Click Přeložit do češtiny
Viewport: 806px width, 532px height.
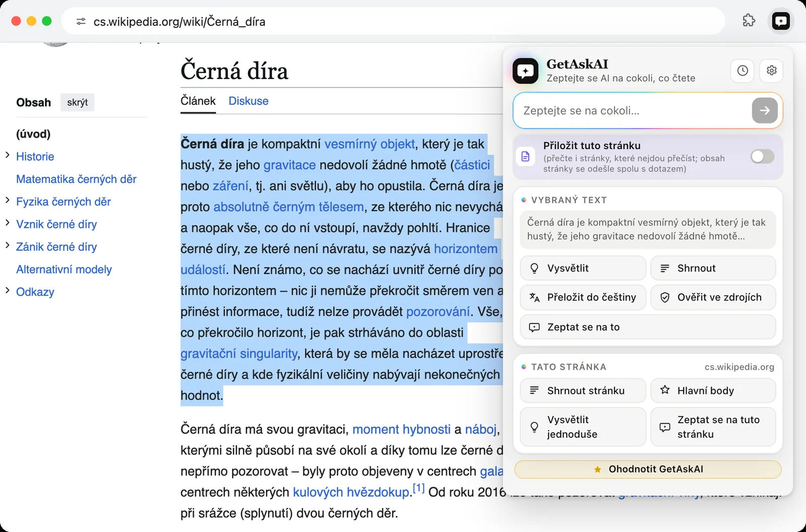[x=583, y=297]
